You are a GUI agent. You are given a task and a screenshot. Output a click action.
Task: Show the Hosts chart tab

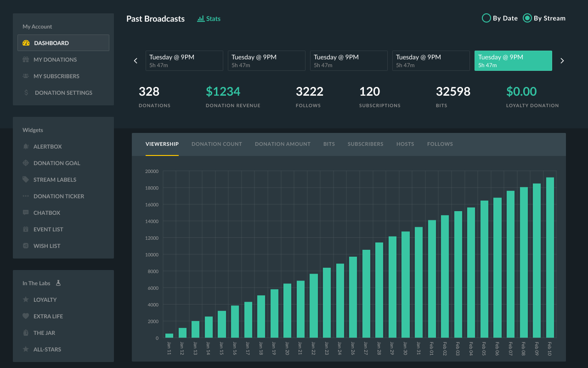[x=405, y=144]
